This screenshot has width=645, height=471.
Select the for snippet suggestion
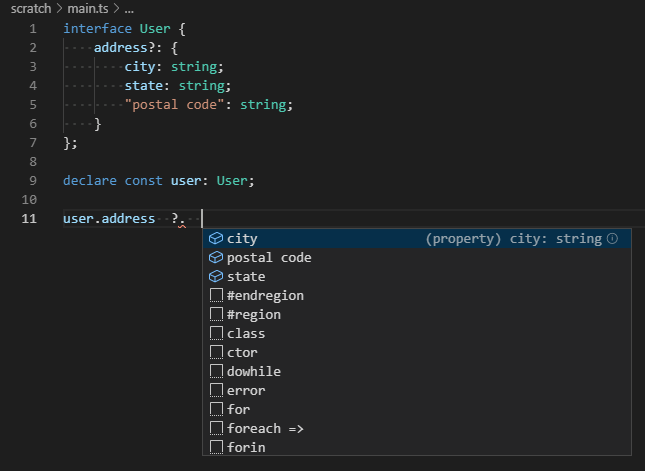(x=417, y=409)
